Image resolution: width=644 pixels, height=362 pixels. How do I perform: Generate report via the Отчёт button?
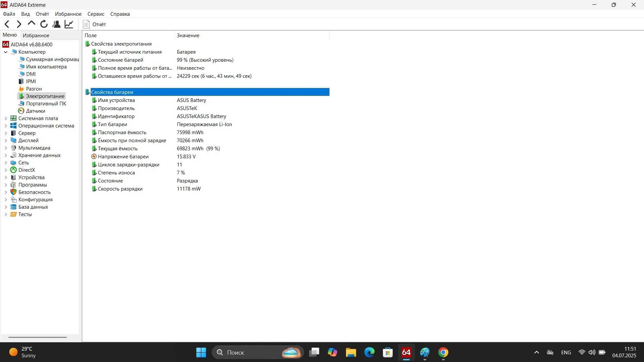pyautogui.click(x=94, y=24)
